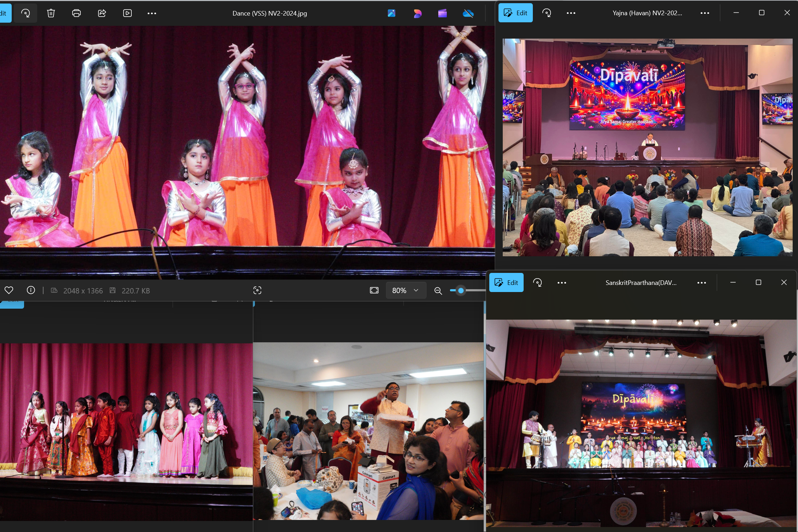Click the OneDrive cloud icon

pos(468,13)
